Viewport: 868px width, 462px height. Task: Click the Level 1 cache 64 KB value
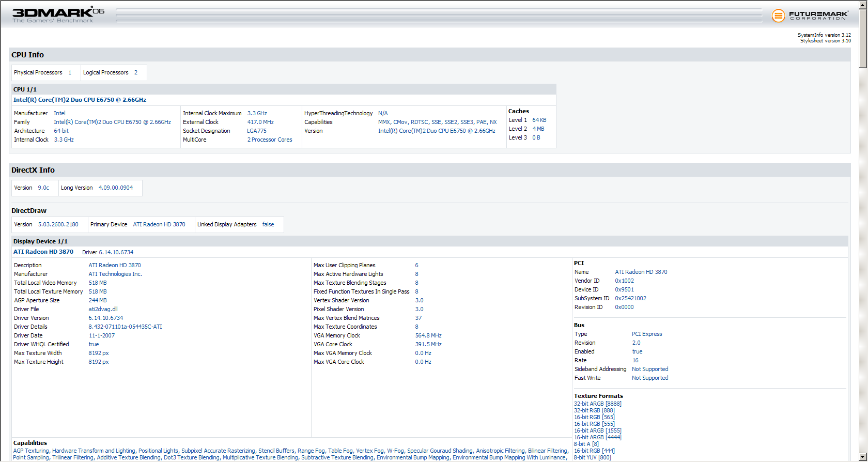[x=539, y=120]
